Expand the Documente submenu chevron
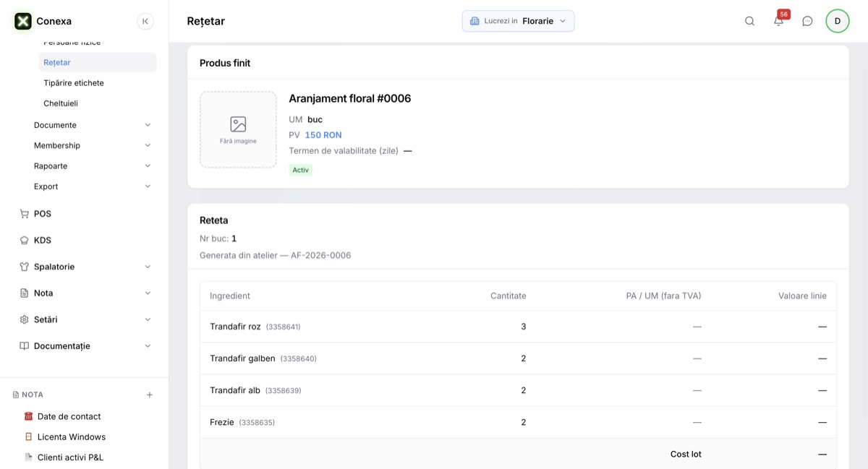Viewport: 868px width, 469px height. click(148, 125)
